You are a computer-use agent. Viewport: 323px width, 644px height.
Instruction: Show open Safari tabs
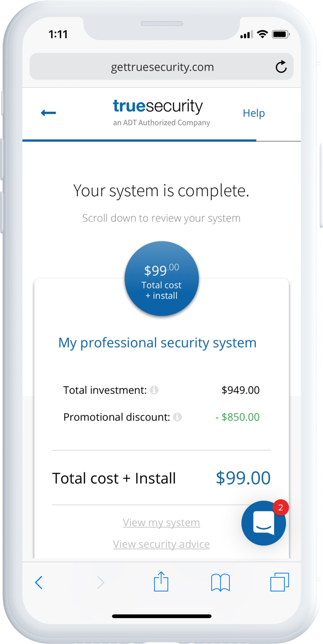pos(280,583)
